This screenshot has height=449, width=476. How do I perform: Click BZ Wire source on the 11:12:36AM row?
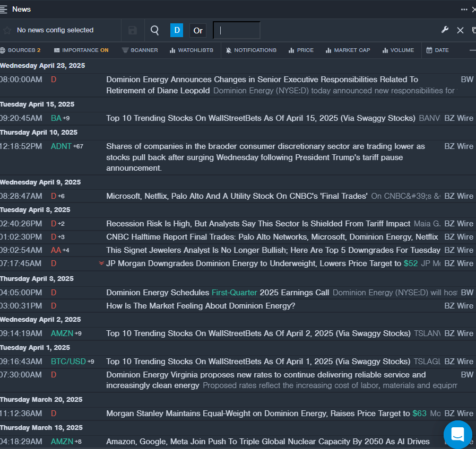[x=458, y=413]
